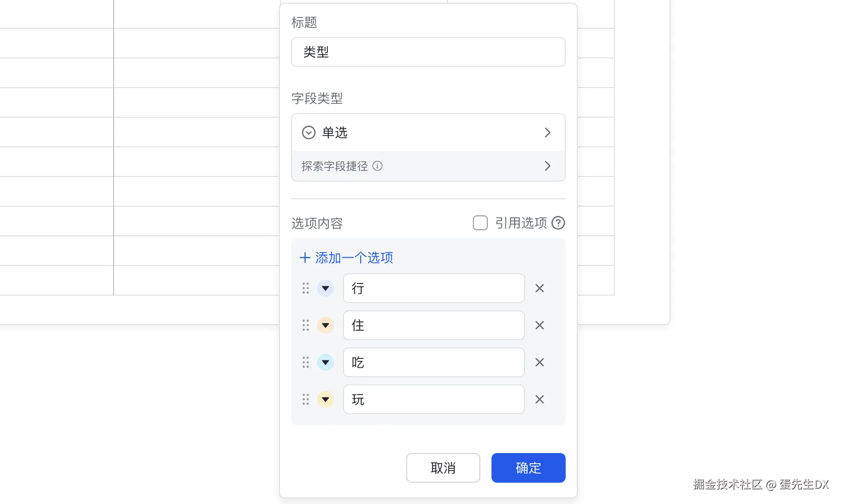
Task: Open color picker for 玩 option
Action: [x=325, y=399]
